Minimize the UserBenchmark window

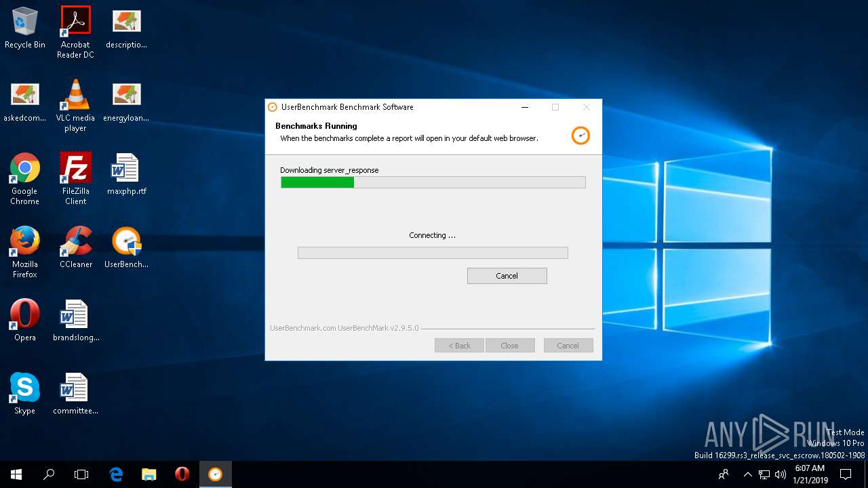524,107
